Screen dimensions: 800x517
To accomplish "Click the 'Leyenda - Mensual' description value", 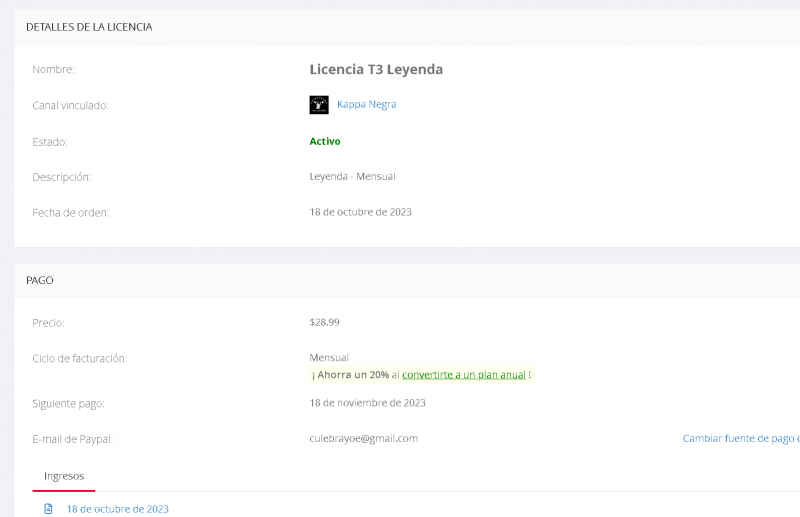I will [x=352, y=177].
